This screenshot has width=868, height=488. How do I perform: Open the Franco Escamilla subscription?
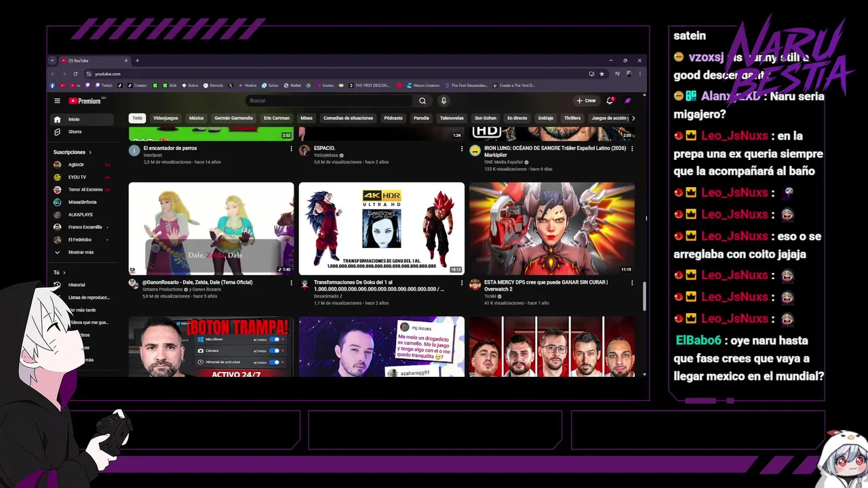tap(83, 227)
